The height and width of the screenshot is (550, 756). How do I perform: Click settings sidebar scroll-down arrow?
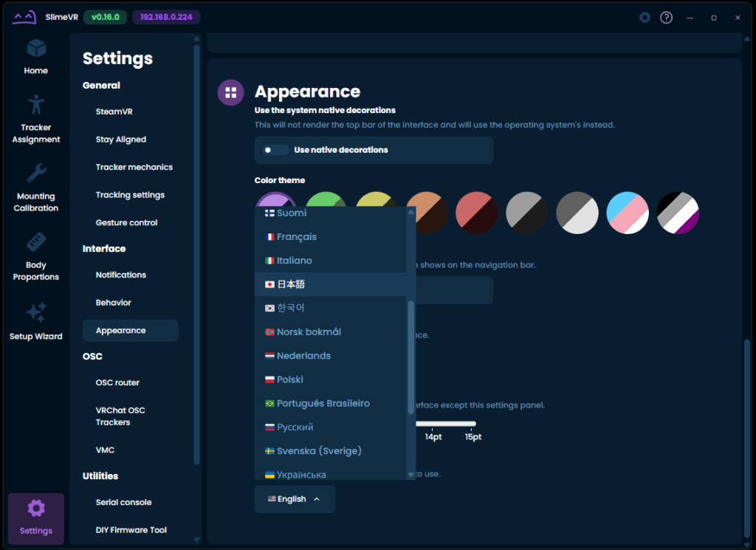196,540
